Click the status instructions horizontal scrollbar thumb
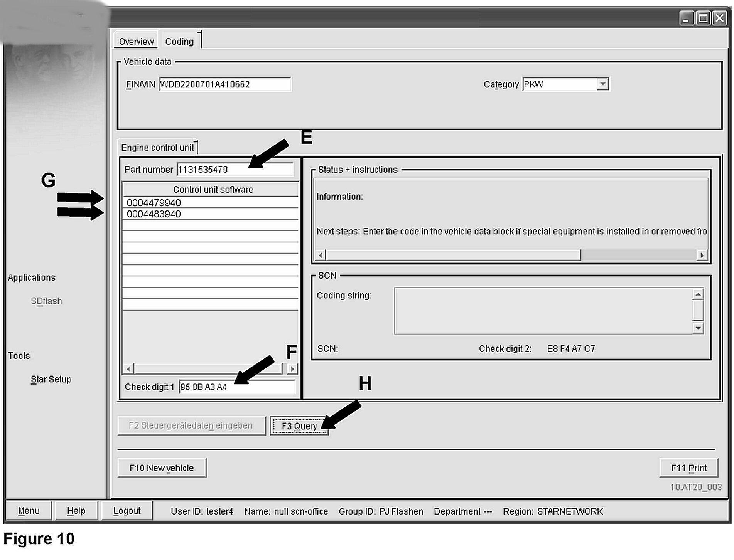 [x=453, y=255]
